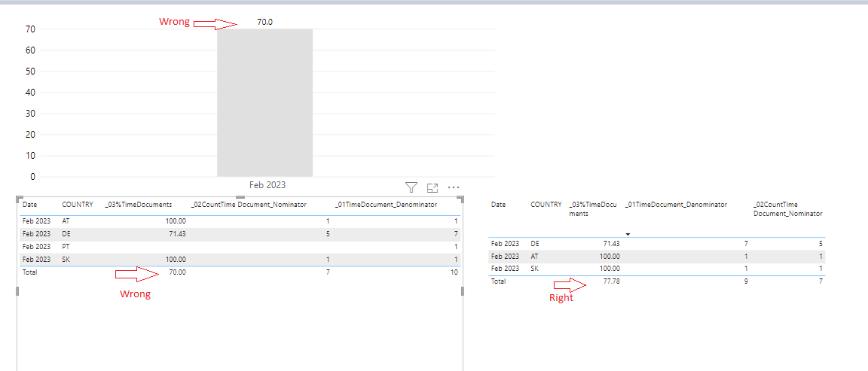Open the filter icon on the selected table visual
This screenshot has width=868, height=371.
point(411,187)
